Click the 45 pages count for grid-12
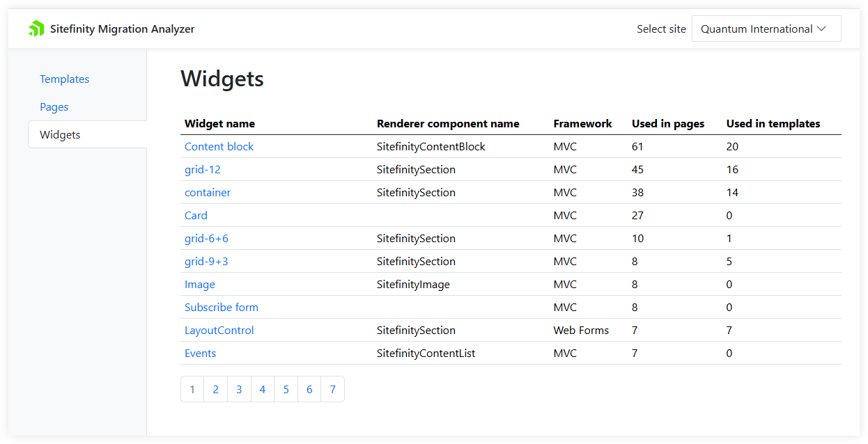 pyautogui.click(x=637, y=169)
